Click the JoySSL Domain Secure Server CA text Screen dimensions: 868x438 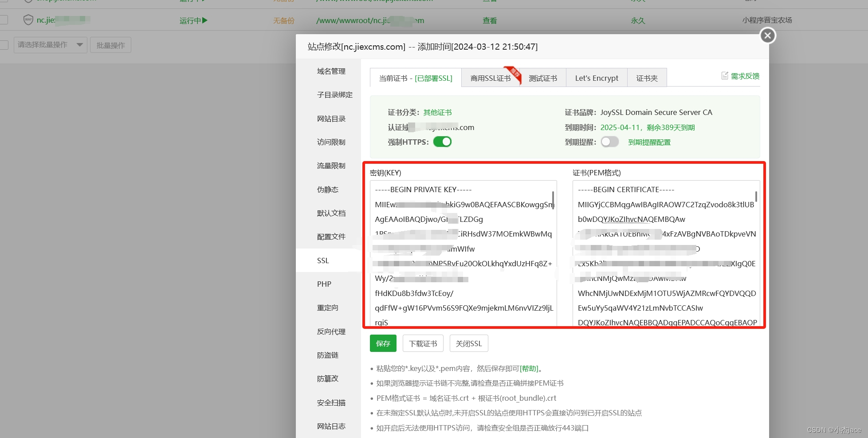(x=656, y=112)
